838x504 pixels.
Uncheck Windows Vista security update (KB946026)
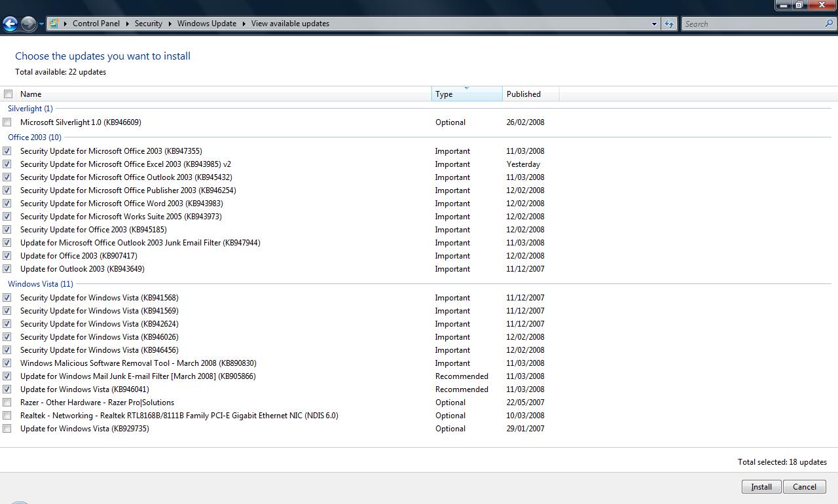(x=7, y=337)
